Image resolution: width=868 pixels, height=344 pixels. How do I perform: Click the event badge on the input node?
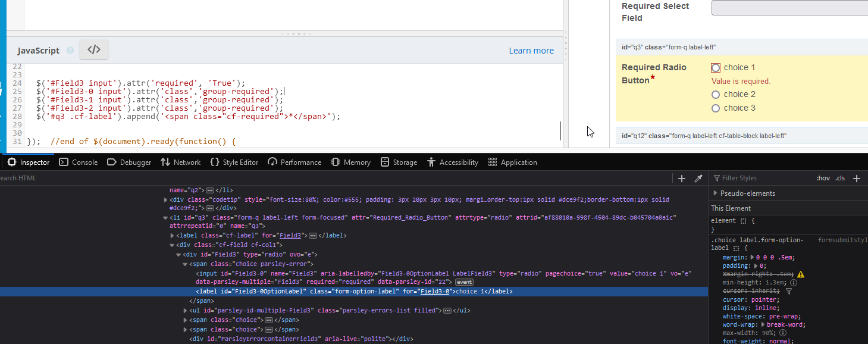tap(463, 282)
